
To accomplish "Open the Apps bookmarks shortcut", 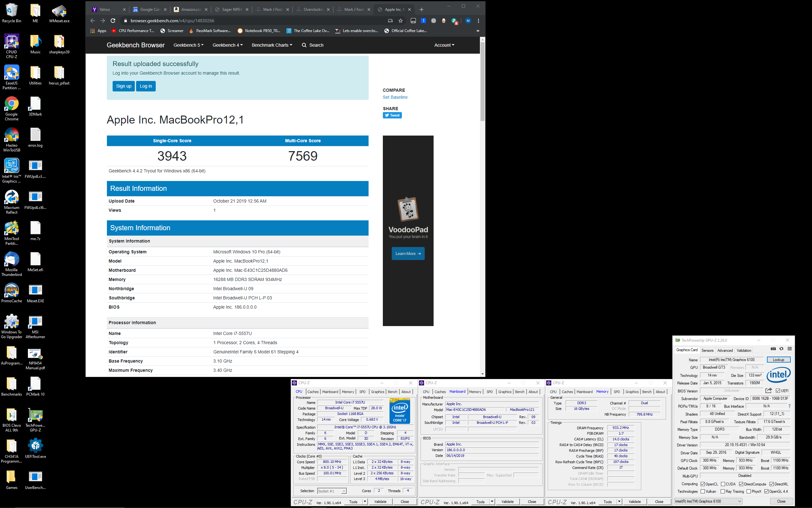I will point(98,30).
